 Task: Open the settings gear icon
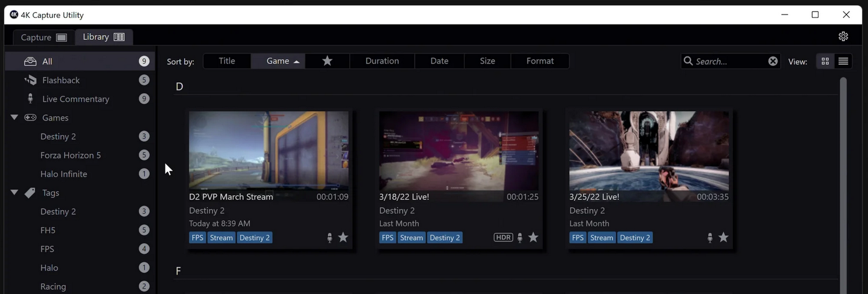tap(843, 37)
